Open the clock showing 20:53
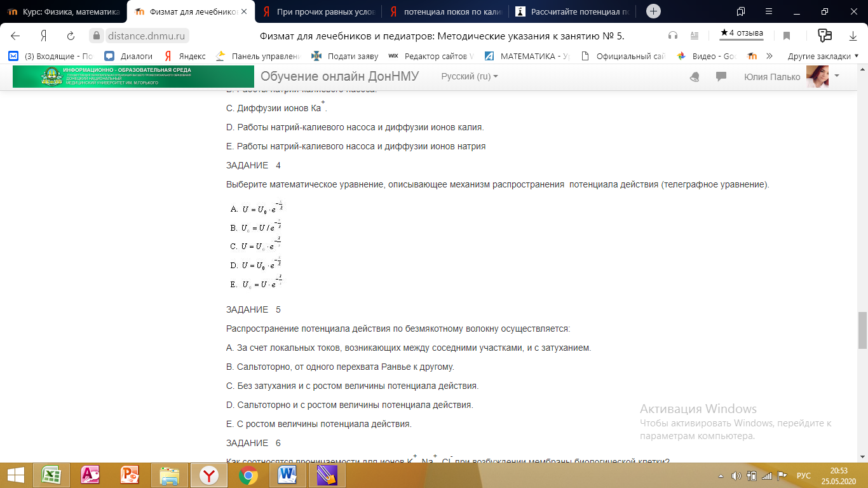This screenshot has width=868, height=488. pyautogui.click(x=839, y=475)
